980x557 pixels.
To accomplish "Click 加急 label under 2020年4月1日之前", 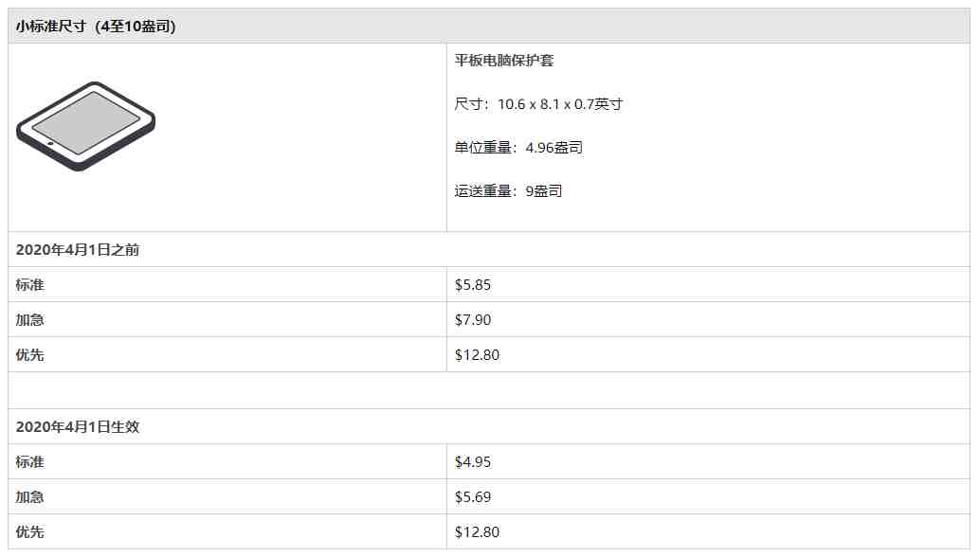I will coord(30,320).
